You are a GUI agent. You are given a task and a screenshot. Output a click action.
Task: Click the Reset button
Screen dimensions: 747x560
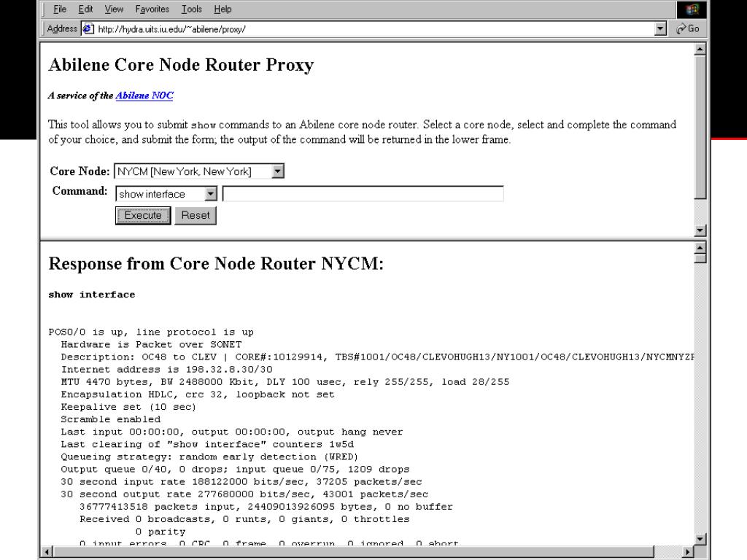click(196, 215)
